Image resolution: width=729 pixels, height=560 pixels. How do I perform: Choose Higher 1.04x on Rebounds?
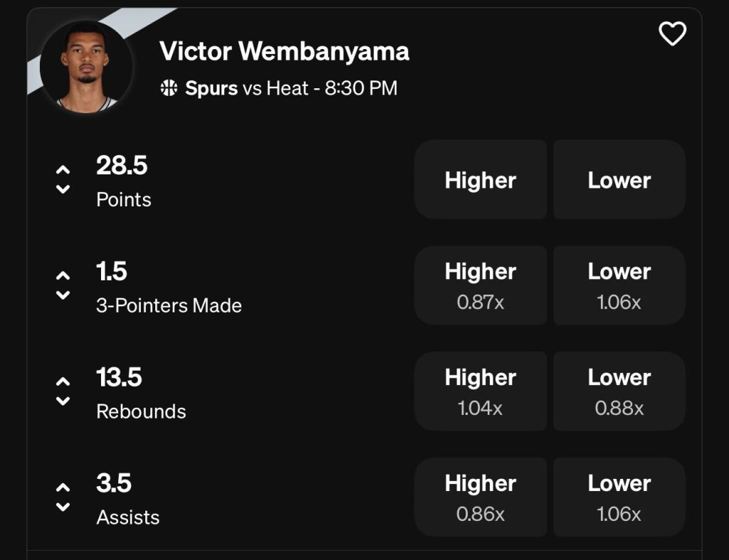(481, 391)
